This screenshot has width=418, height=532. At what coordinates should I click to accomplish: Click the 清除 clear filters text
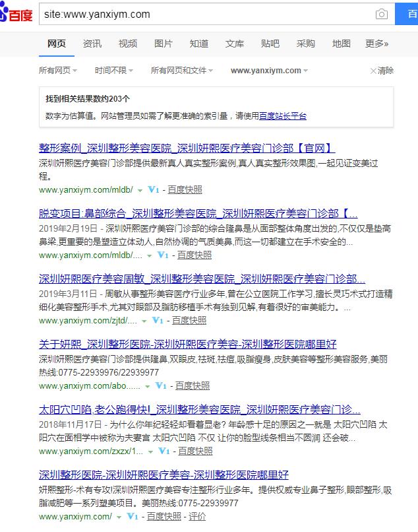386,71
